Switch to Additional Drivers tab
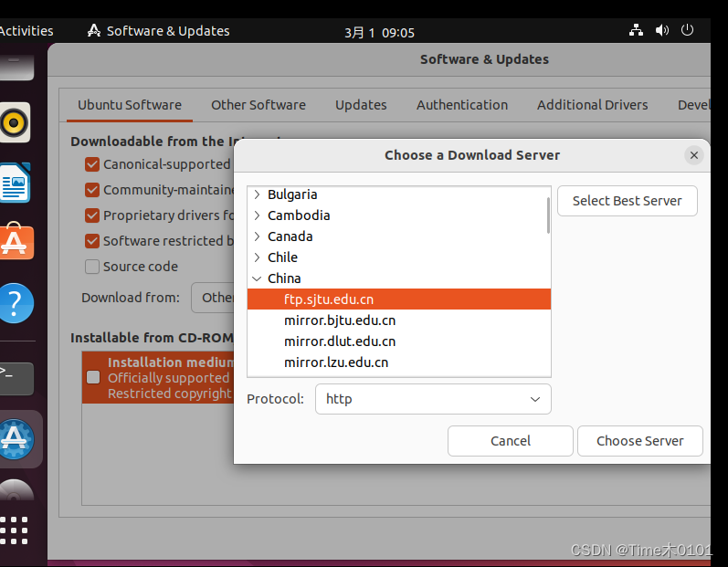This screenshot has height=567, width=728. click(x=593, y=105)
